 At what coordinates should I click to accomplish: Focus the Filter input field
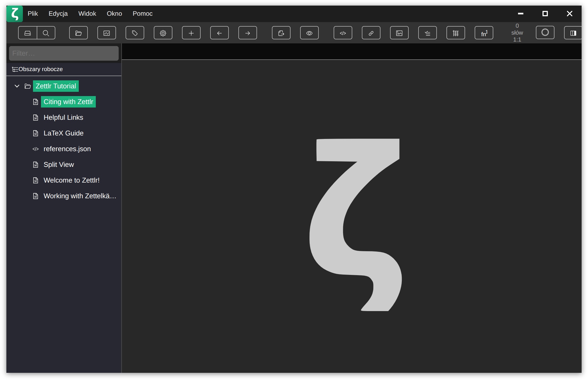coord(64,53)
